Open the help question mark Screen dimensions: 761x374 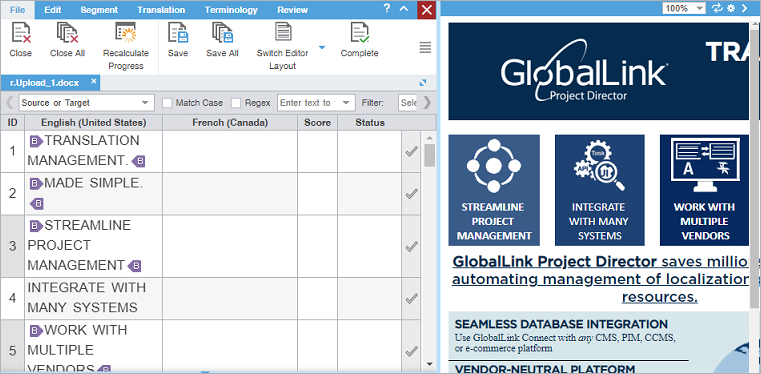click(x=387, y=9)
